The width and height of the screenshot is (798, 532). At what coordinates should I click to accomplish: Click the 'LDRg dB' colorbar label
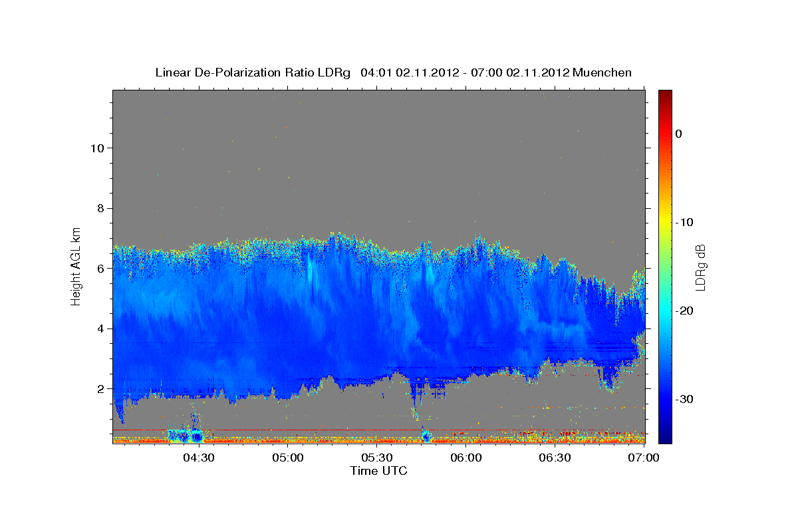pyautogui.click(x=700, y=268)
